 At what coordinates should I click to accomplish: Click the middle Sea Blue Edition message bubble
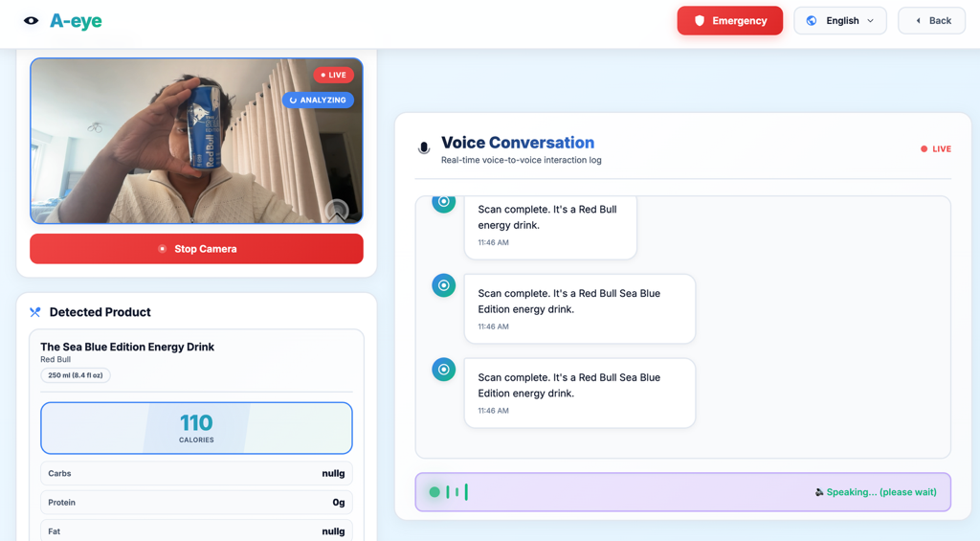(x=579, y=309)
